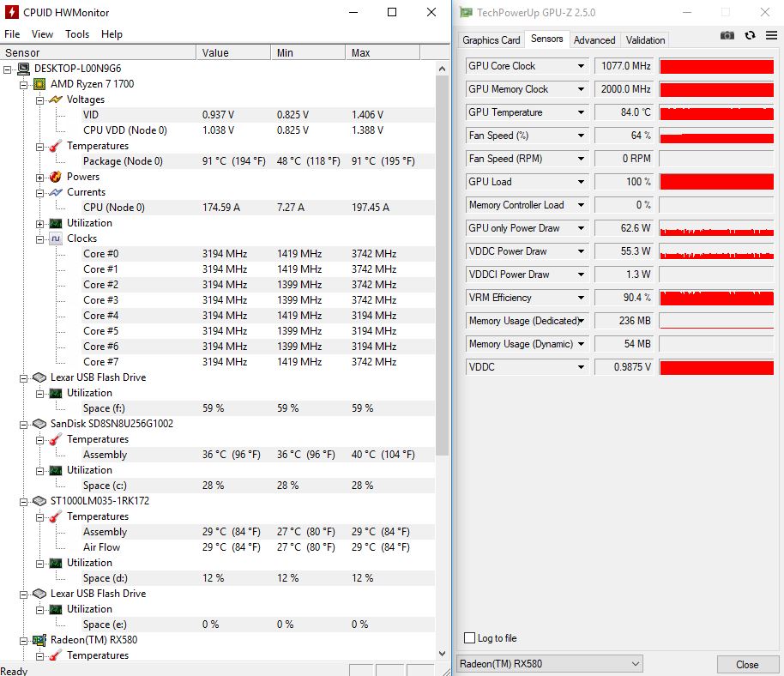Click the Value column header
The height and width of the screenshot is (676, 784).
(233, 52)
